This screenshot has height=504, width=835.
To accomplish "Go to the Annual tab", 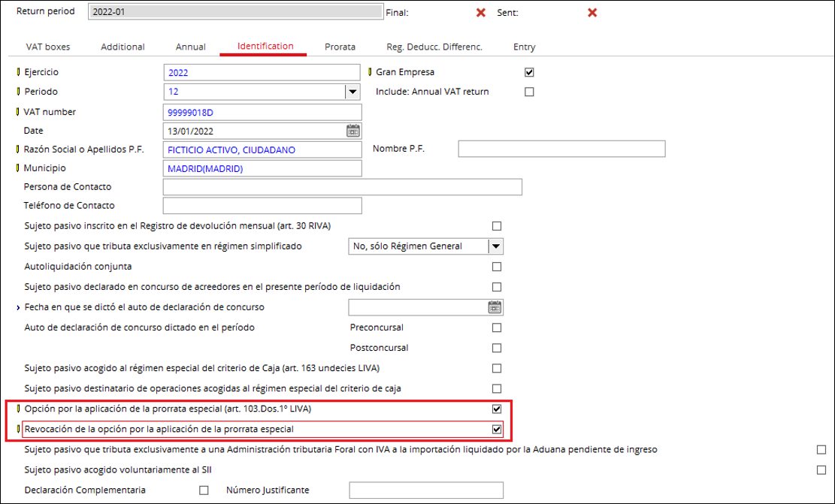I will tap(191, 47).
